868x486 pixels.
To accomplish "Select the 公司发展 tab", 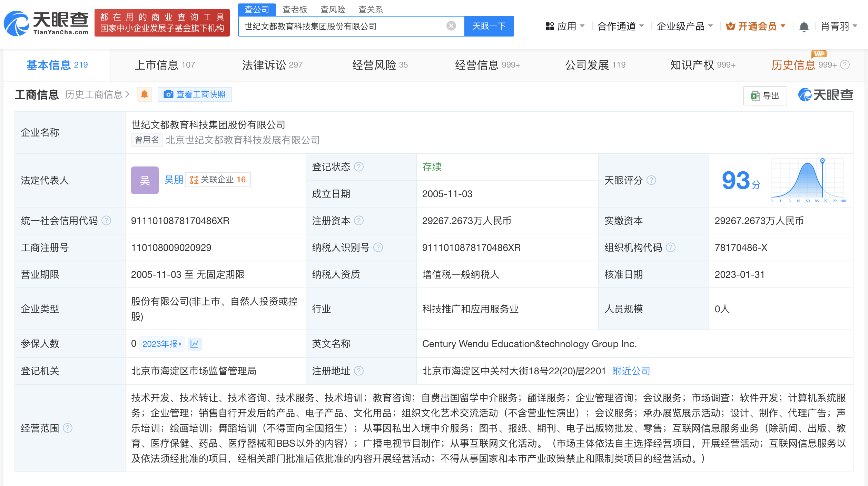I will coord(595,65).
